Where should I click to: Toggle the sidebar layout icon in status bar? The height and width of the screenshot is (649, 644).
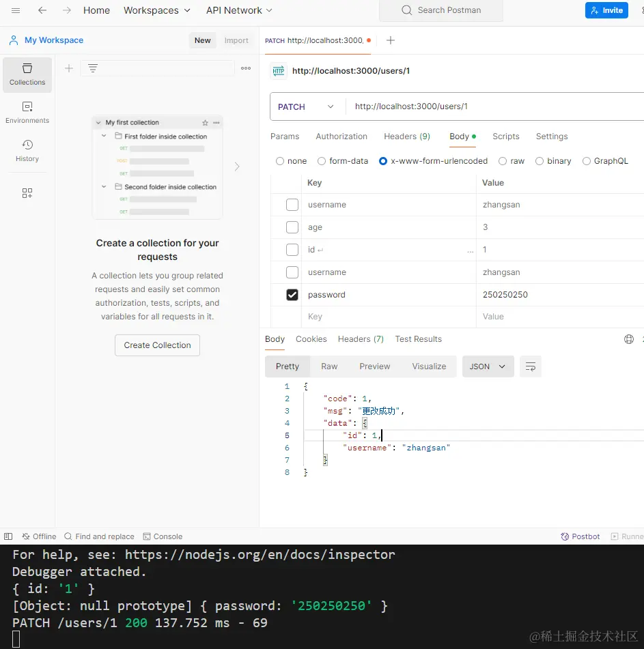[8, 536]
